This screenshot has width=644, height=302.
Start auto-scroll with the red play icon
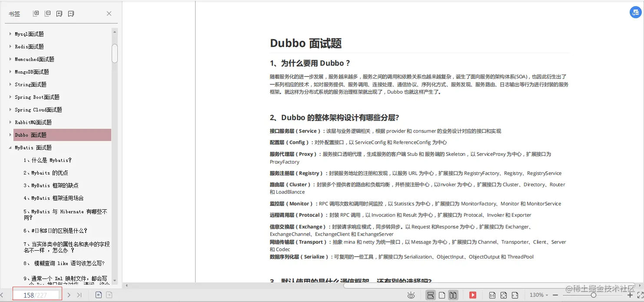click(x=473, y=295)
